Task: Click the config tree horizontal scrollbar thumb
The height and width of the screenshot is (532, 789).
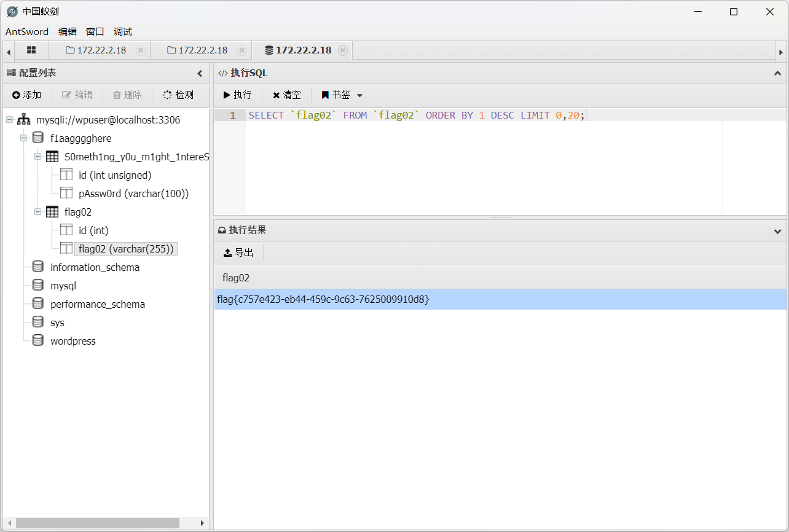Action: point(98,523)
